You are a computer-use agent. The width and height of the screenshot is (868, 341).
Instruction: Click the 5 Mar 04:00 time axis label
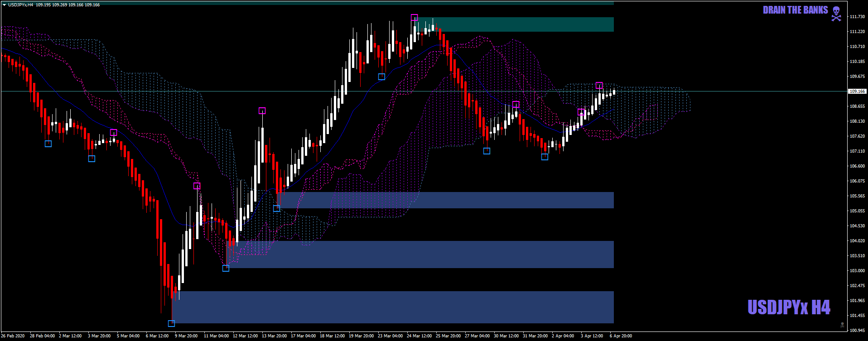point(129,336)
